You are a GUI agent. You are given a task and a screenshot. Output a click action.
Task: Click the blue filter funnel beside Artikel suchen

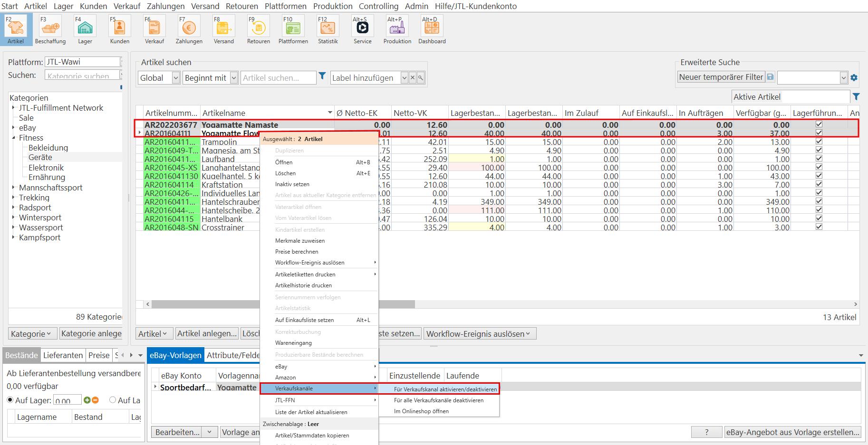(x=322, y=76)
